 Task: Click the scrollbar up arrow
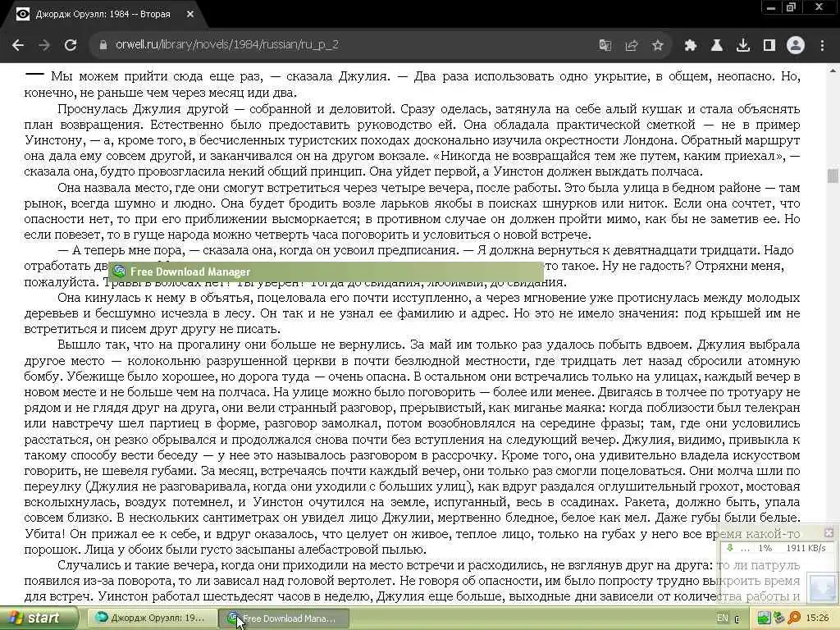pos(833,70)
